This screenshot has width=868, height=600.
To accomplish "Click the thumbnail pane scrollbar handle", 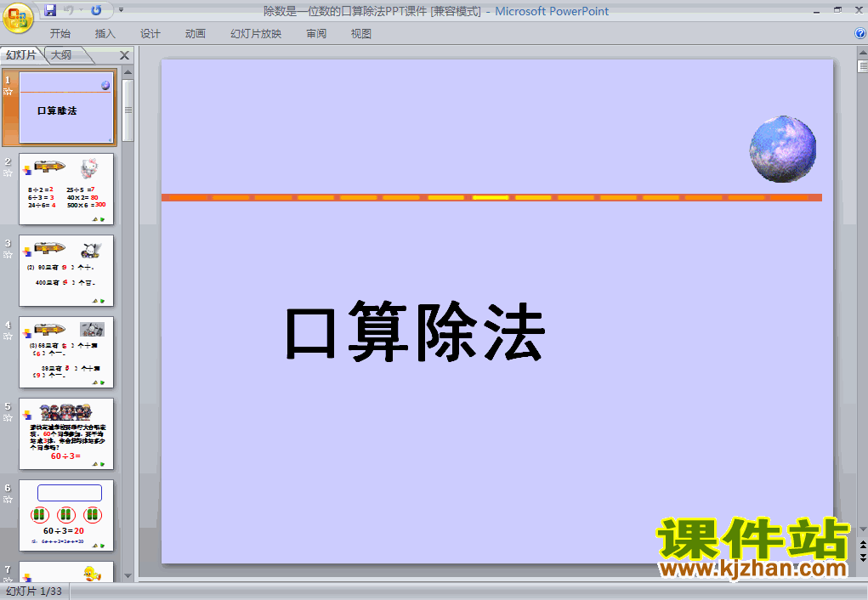I will [x=128, y=110].
